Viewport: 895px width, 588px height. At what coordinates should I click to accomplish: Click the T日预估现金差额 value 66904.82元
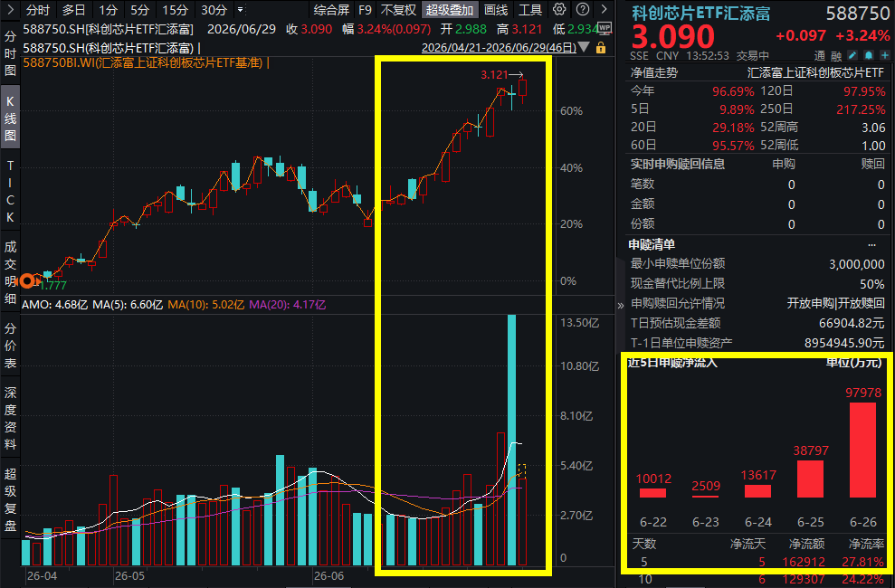tap(852, 323)
